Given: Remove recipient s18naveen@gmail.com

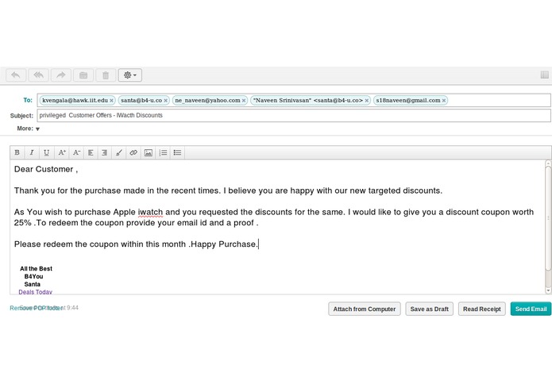Looking at the screenshot, I should (444, 101).
